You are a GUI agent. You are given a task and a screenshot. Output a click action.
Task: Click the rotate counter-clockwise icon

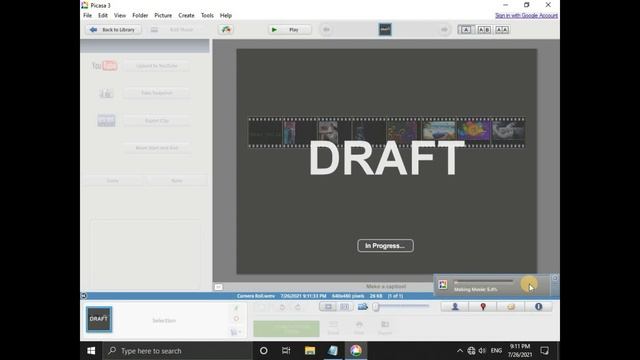tap(282, 307)
